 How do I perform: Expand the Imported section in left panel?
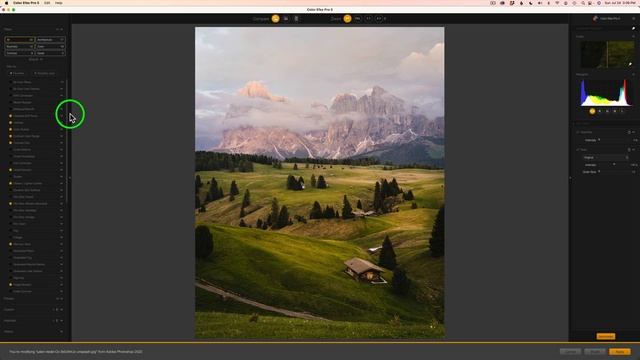[62, 321]
